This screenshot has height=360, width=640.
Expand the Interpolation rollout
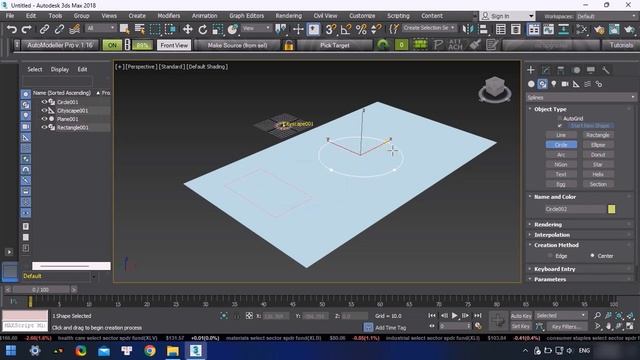pyautogui.click(x=551, y=235)
